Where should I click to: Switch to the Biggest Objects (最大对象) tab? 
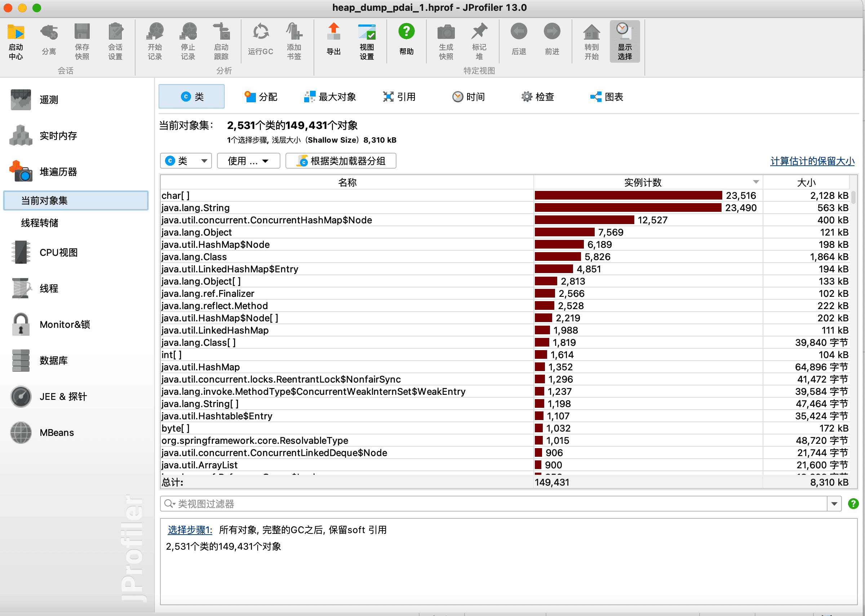[x=330, y=97]
